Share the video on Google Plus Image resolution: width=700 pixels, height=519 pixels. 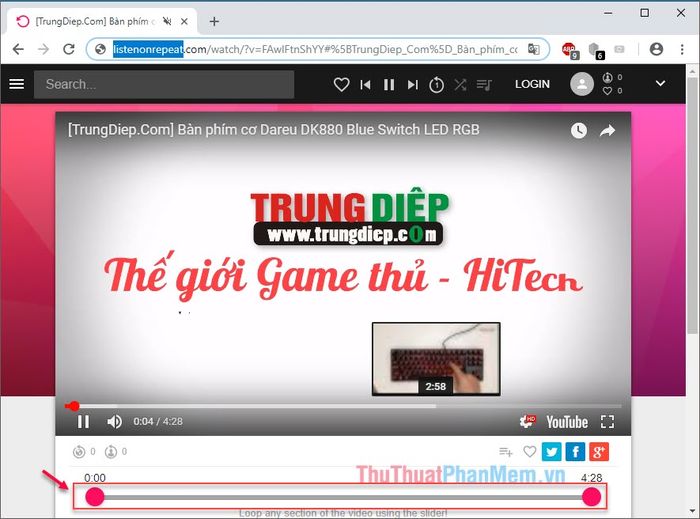click(599, 452)
